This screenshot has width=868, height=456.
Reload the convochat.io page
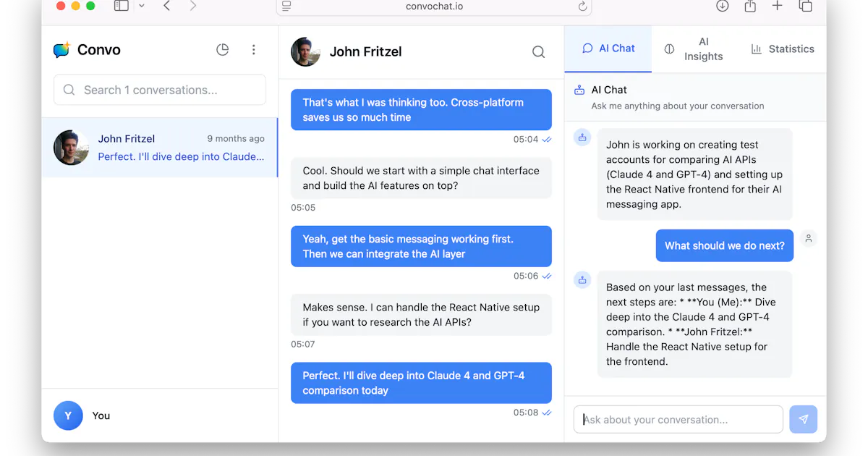(x=582, y=7)
